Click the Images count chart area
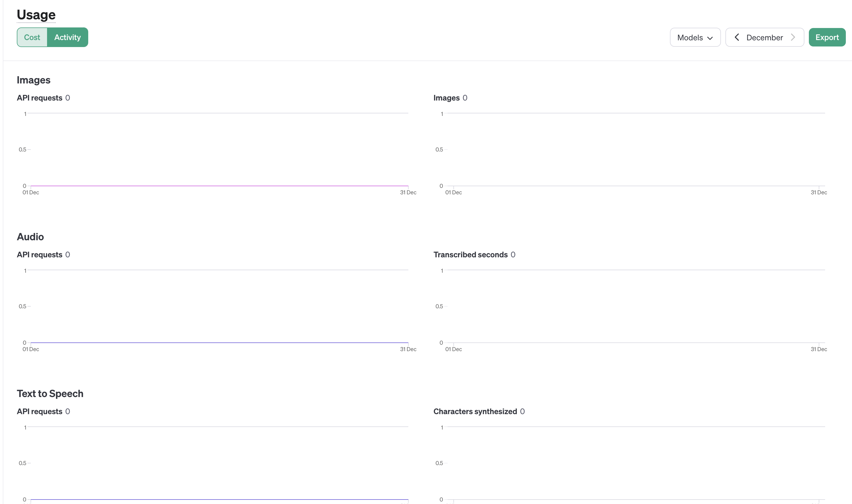Screen dimensions: 852x504 635,150
